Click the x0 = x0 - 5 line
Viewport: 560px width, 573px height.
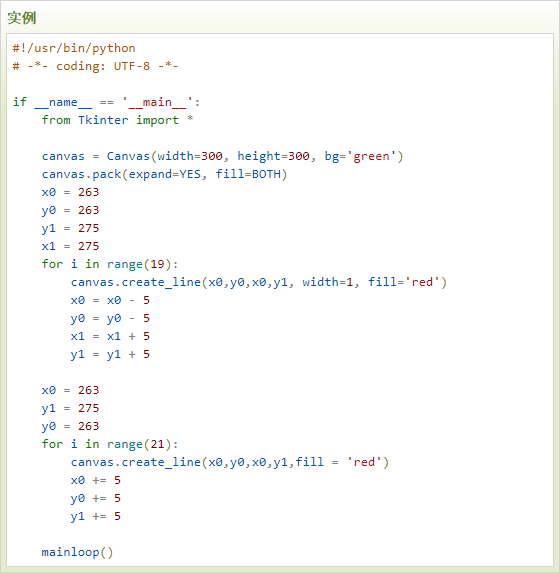tap(110, 300)
